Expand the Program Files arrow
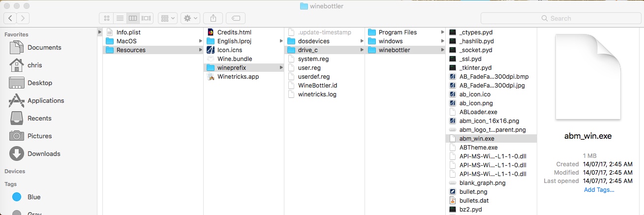This screenshot has width=644, height=215. [x=442, y=32]
